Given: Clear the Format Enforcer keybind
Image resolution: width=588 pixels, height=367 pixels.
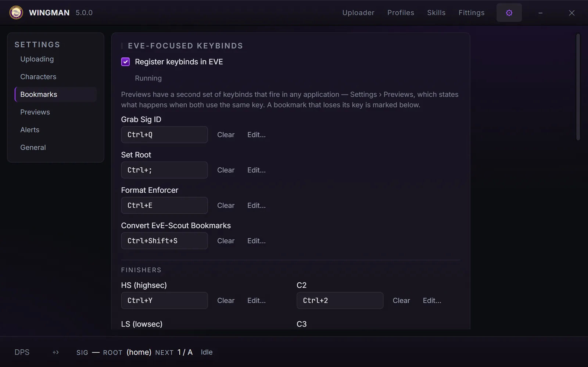Looking at the screenshot, I should pos(226,206).
